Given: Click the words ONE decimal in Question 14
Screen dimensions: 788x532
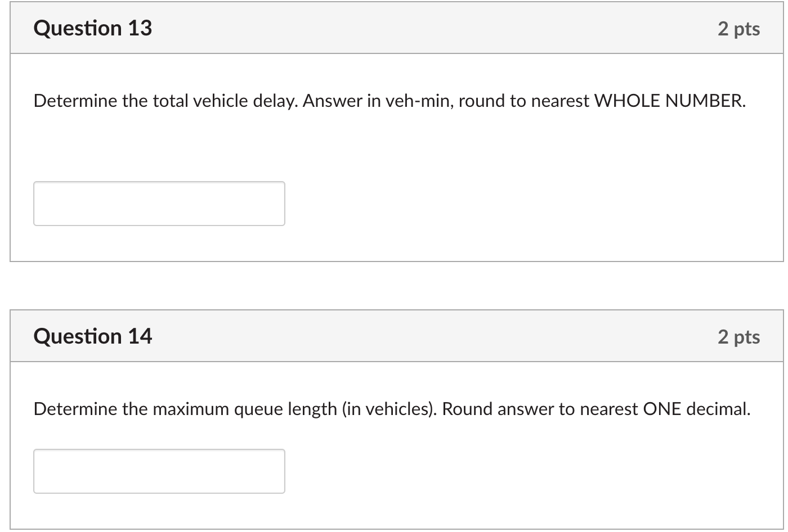Looking at the screenshot, I should pos(698,409).
